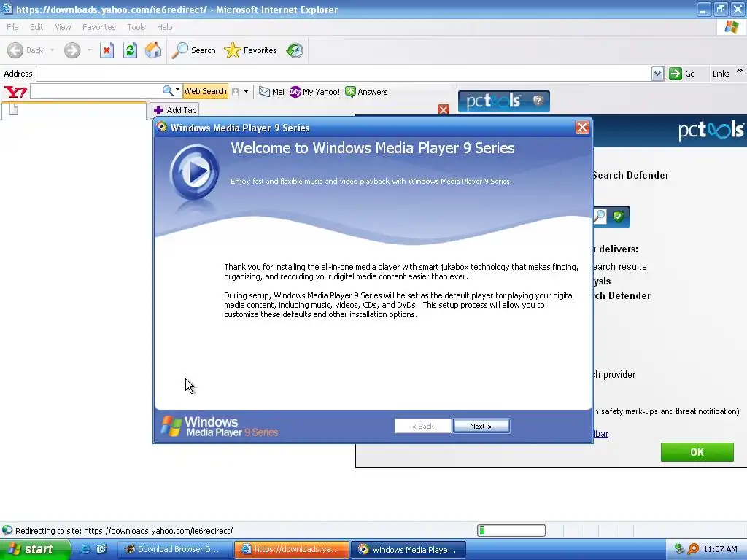This screenshot has height=560, width=747.
Task: Click the green shield icon in Search Defender
Action: click(x=619, y=217)
